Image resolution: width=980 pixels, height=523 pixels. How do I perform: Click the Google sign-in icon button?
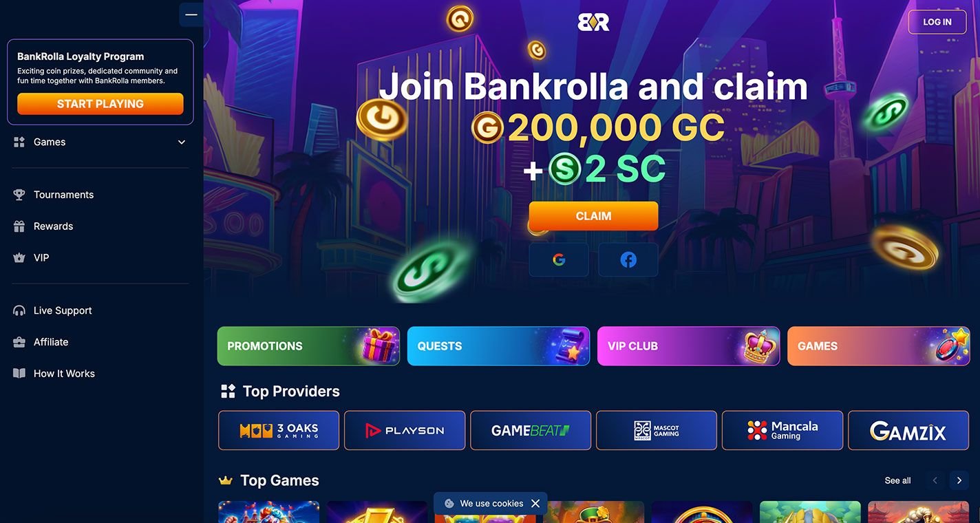point(559,259)
